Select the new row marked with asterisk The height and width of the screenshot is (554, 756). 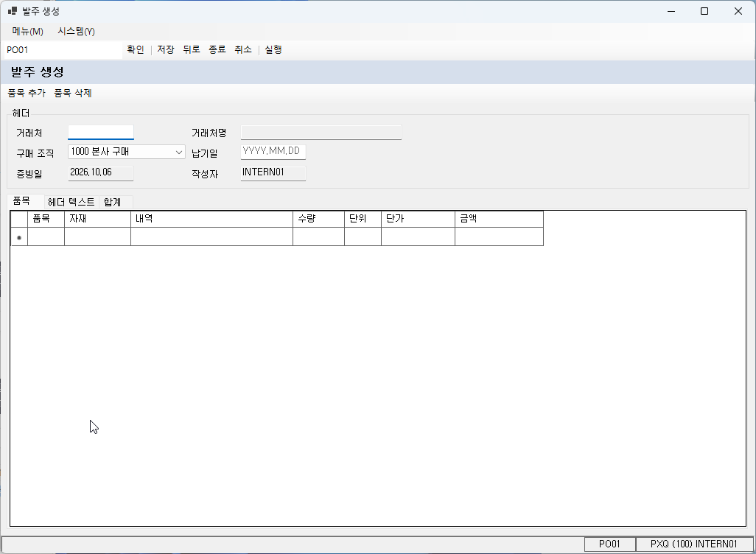tap(19, 236)
